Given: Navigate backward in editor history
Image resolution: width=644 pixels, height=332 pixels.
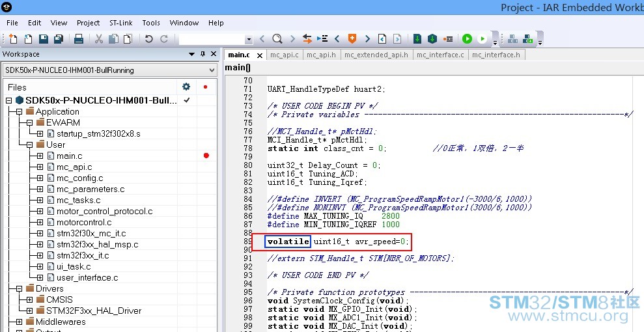Looking at the screenshot, I should [x=382, y=39].
